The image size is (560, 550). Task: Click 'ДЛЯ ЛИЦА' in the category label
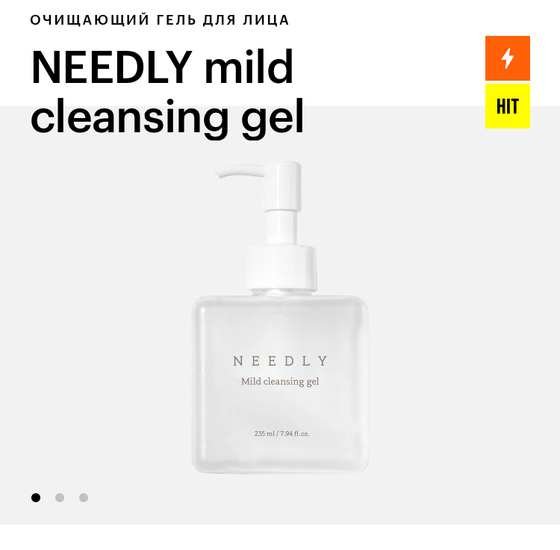click(x=246, y=20)
